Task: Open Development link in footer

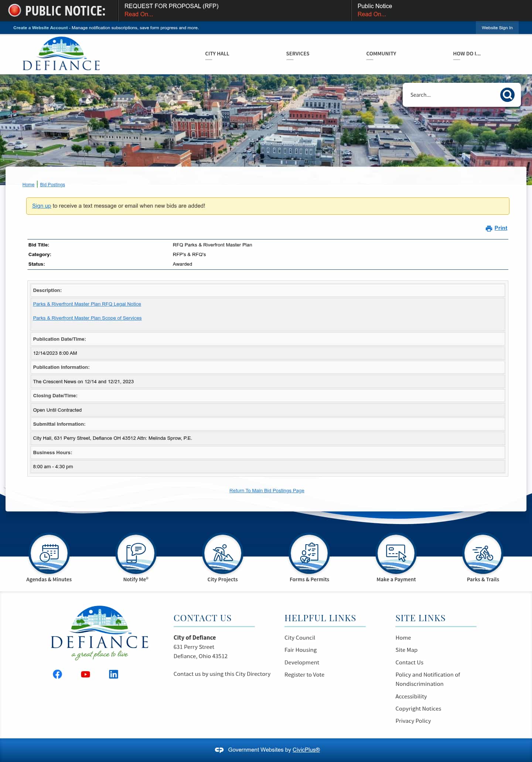Action: tap(302, 663)
